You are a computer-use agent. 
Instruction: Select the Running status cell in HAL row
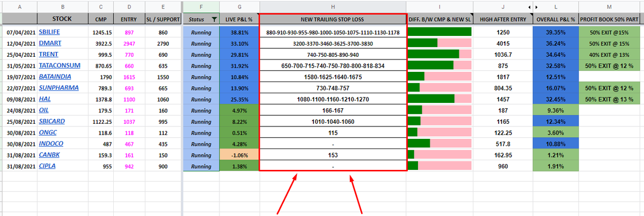pyautogui.click(x=201, y=99)
